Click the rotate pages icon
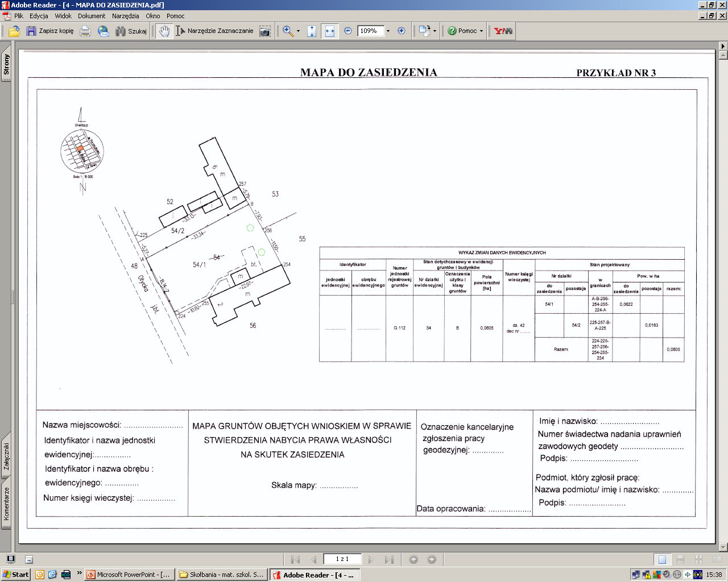 [x=424, y=31]
